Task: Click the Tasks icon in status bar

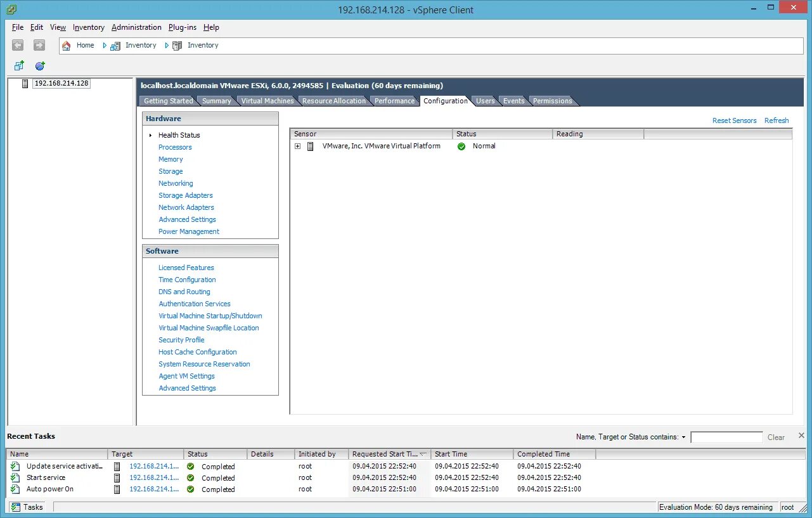Action: coord(15,507)
